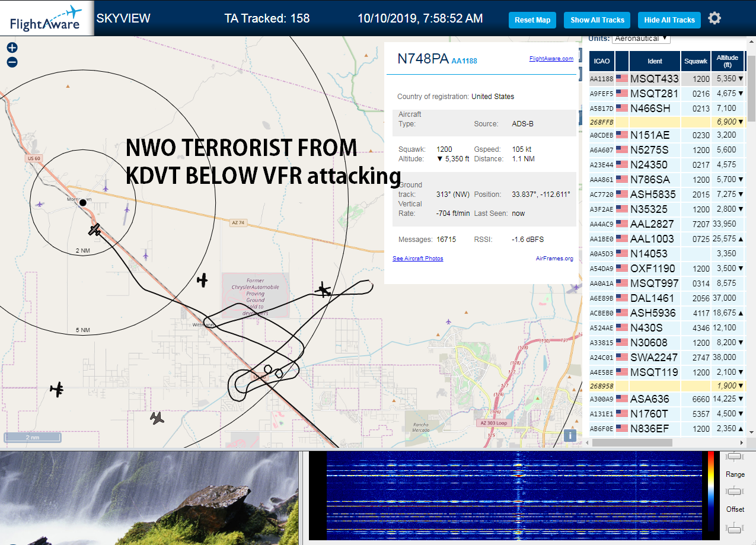Open the settings gear icon
The height and width of the screenshot is (545, 756).
click(714, 18)
